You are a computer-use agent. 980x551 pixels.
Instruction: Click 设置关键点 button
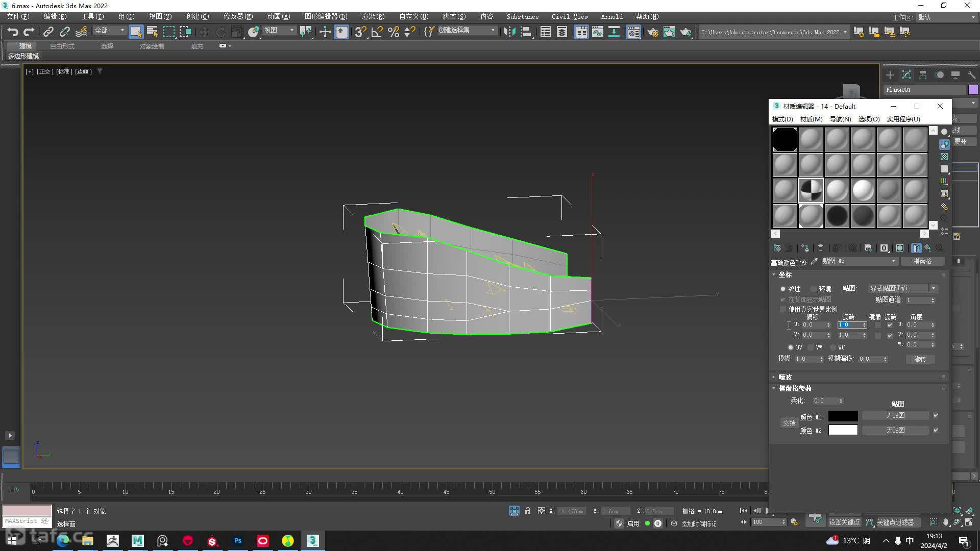pyautogui.click(x=844, y=522)
